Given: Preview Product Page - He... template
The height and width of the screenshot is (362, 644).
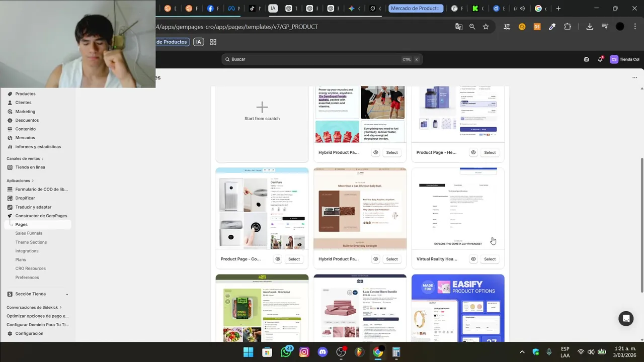Looking at the screenshot, I should coord(473,152).
